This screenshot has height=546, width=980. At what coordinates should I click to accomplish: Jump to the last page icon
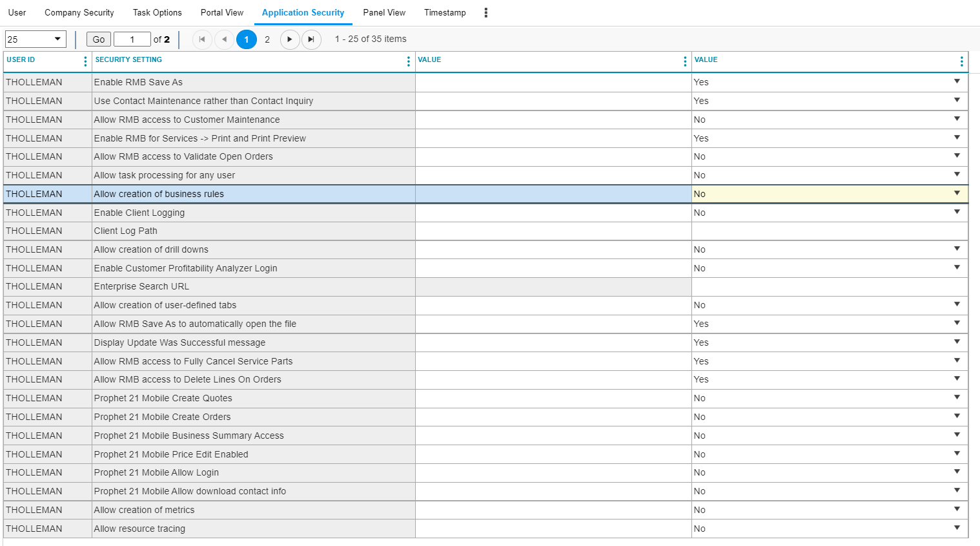(x=311, y=39)
